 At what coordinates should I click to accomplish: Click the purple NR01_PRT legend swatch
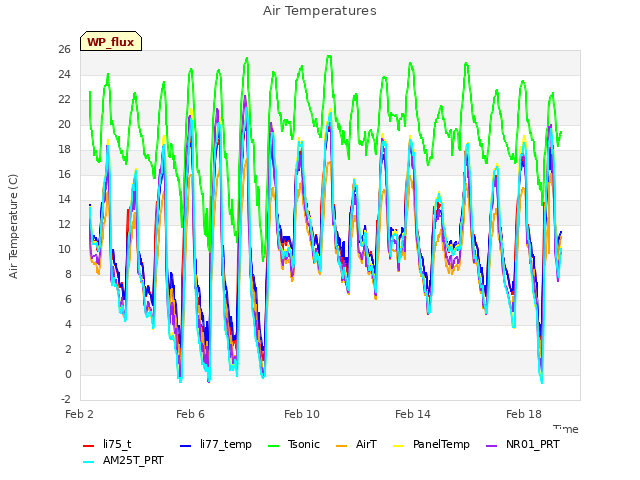(492, 446)
